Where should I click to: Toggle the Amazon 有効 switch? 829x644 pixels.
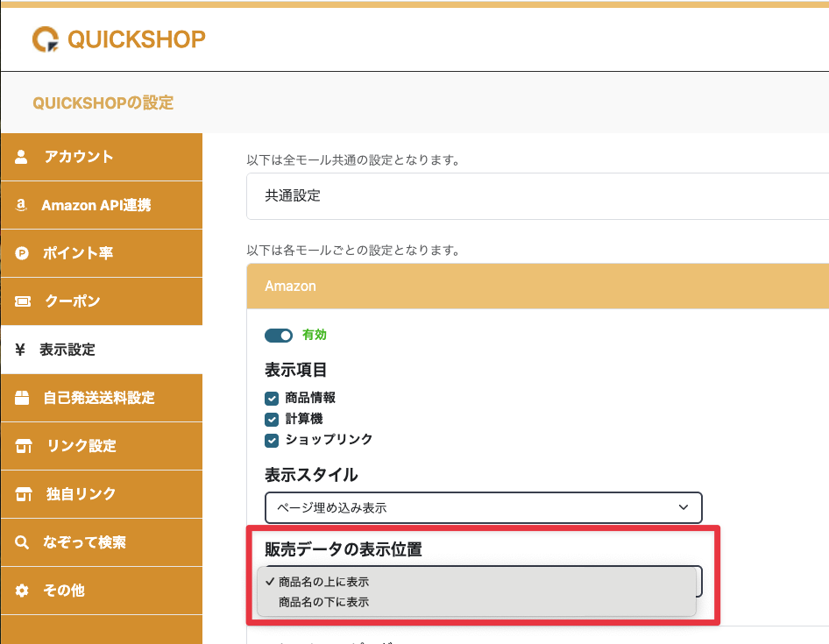point(279,336)
